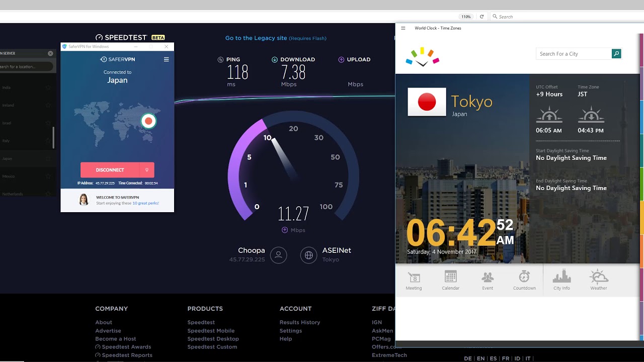Open the Calendar tab in World Clock

click(451, 281)
